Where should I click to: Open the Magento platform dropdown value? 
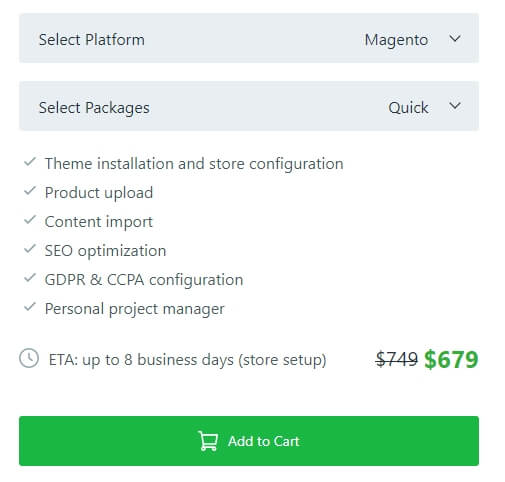click(x=396, y=40)
